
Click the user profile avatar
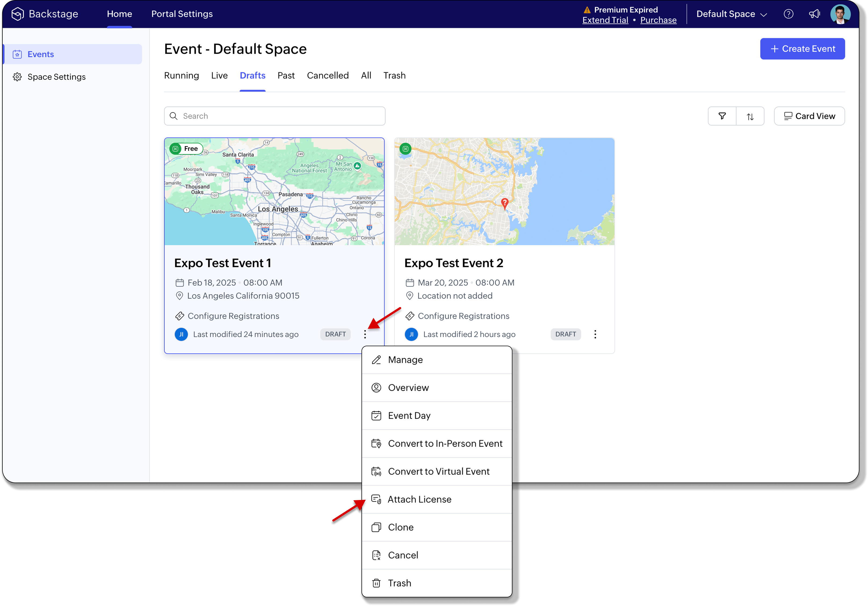point(840,14)
